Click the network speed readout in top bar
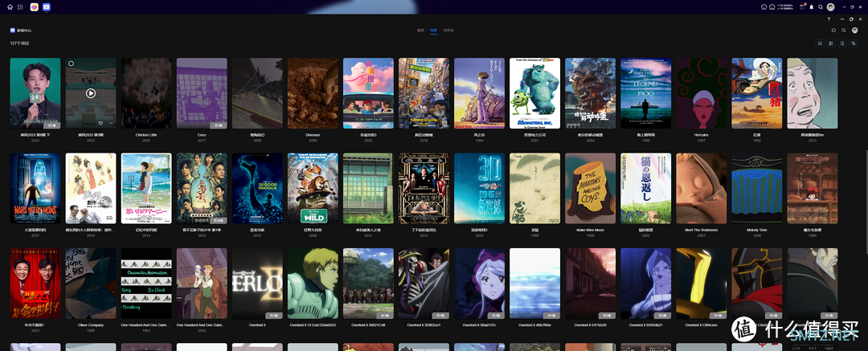Image resolution: width=868 pixels, height=351 pixels. (787, 7)
